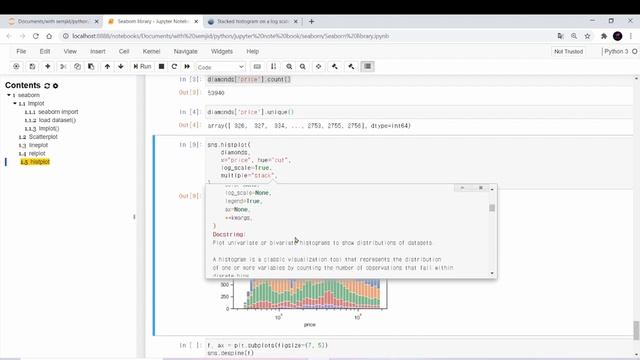
Task: Open the Cell menu
Action: point(124,51)
